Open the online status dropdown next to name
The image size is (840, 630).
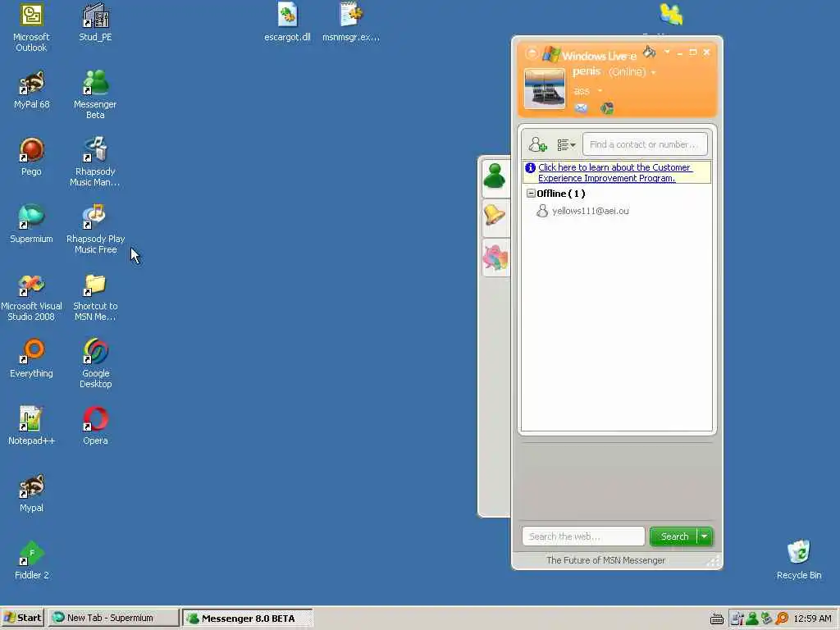[x=654, y=72]
